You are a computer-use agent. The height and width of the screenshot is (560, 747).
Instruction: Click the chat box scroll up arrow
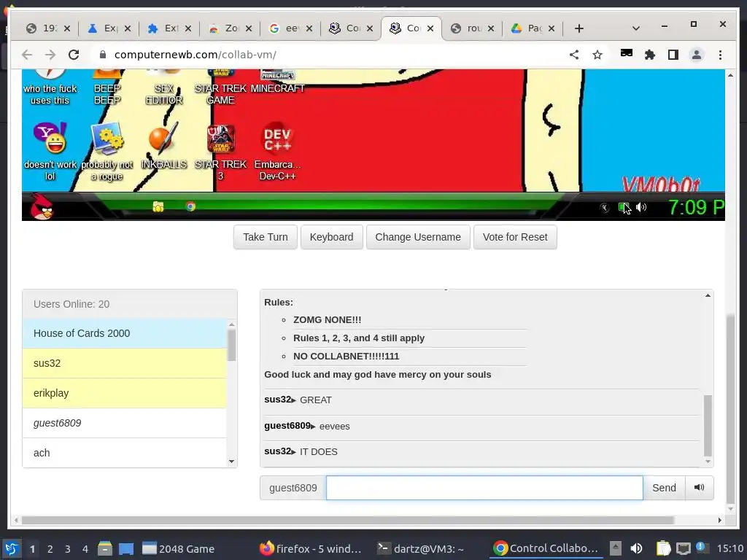[x=708, y=296]
